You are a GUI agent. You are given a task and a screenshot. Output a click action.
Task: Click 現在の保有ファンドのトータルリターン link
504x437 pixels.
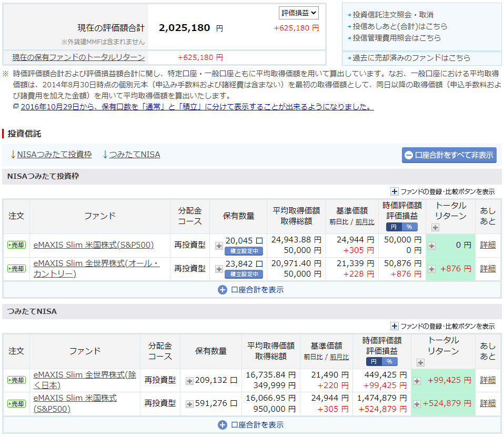[78, 57]
